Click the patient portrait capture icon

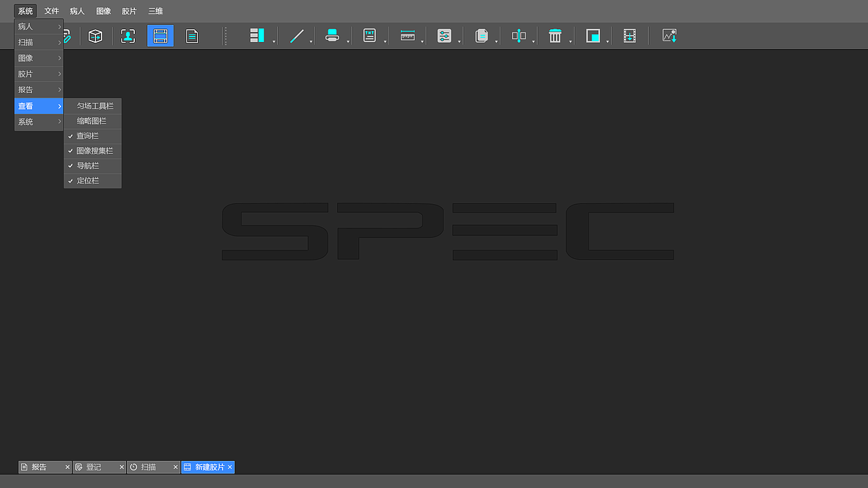coord(128,36)
